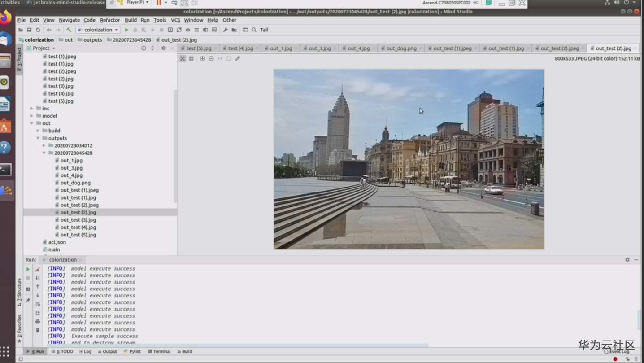Run the colorization configuration with the green play button

click(x=126, y=30)
